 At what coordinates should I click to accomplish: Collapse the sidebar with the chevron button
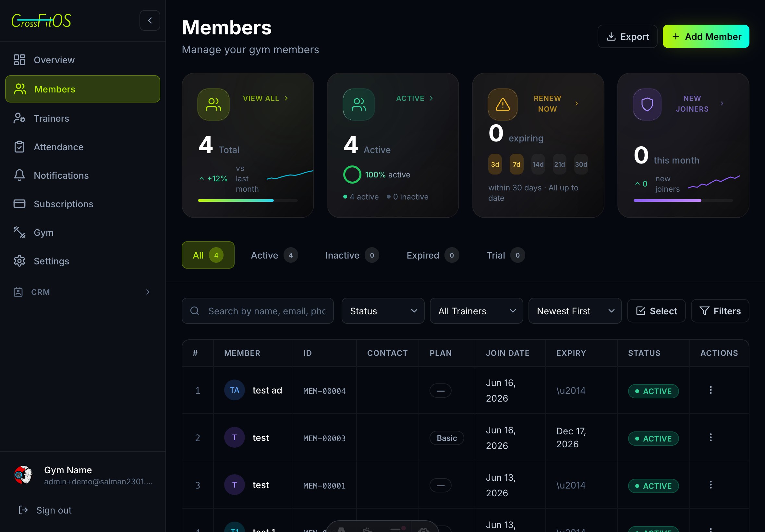point(150,21)
